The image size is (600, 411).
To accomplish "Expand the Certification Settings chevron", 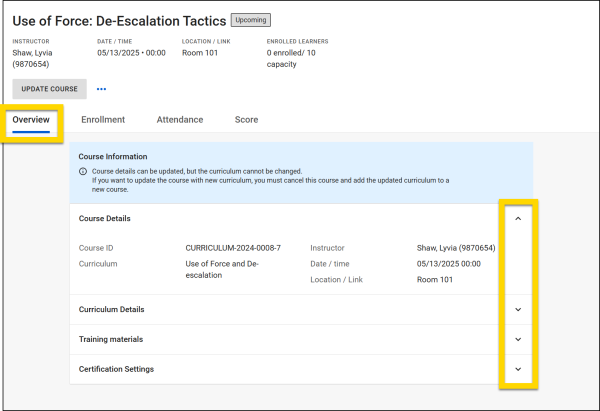I will [517, 369].
